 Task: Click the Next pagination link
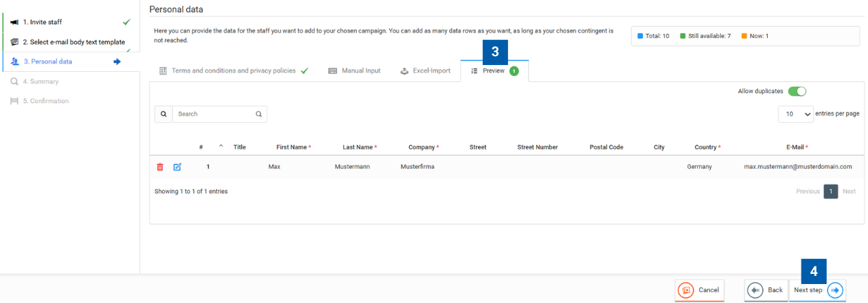pyautogui.click(x=849, y=192)
